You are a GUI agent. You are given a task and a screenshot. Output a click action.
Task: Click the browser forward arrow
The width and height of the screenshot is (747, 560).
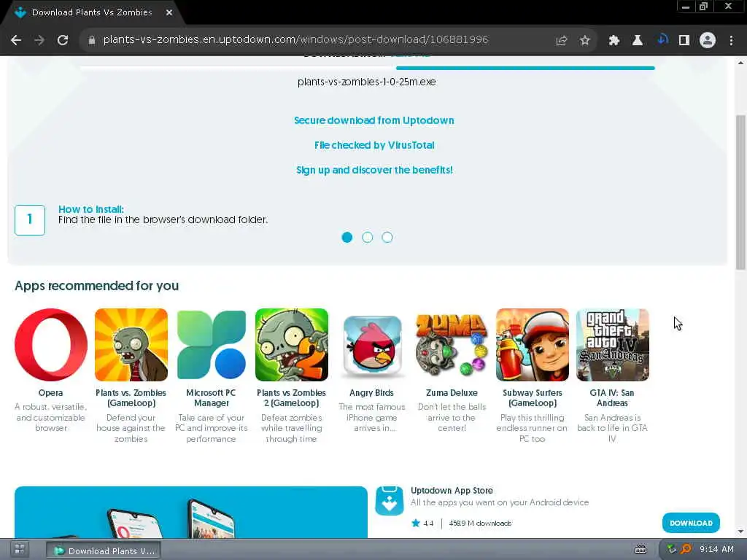pyautogui.click(x=39, y=40)
